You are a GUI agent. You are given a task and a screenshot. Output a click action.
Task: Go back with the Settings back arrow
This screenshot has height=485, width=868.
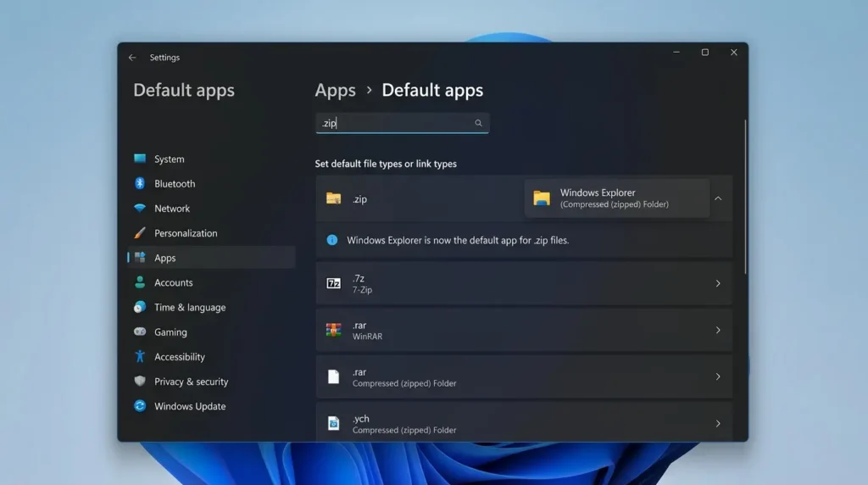tap(132, 58)
